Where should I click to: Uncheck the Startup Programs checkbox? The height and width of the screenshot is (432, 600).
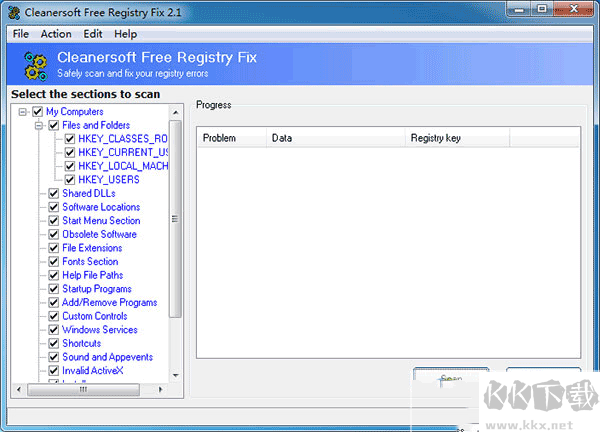(54, 289)
